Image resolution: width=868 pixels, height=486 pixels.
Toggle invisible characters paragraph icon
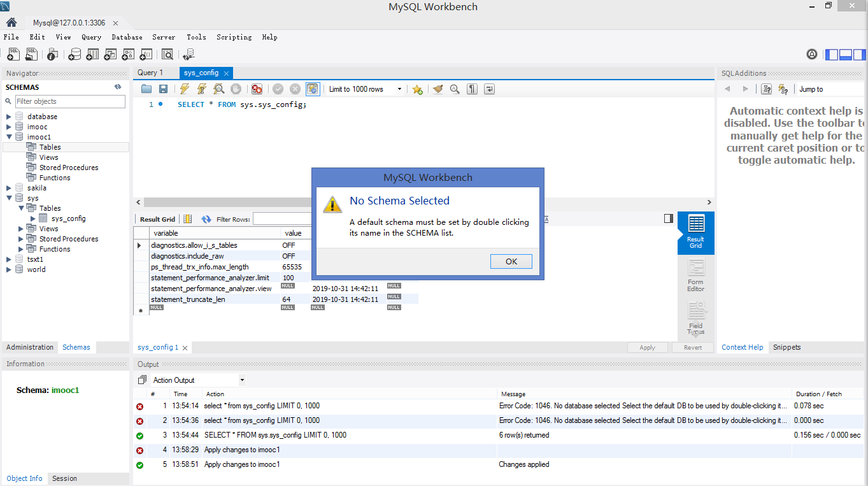[x=472, y=89]
